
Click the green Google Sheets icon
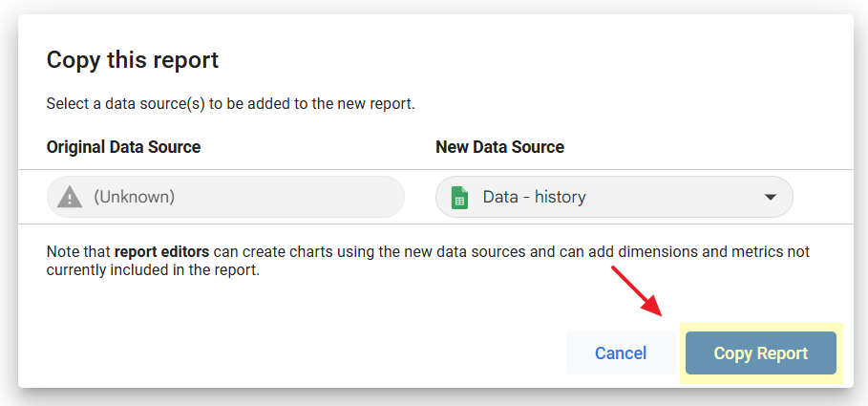459,198
